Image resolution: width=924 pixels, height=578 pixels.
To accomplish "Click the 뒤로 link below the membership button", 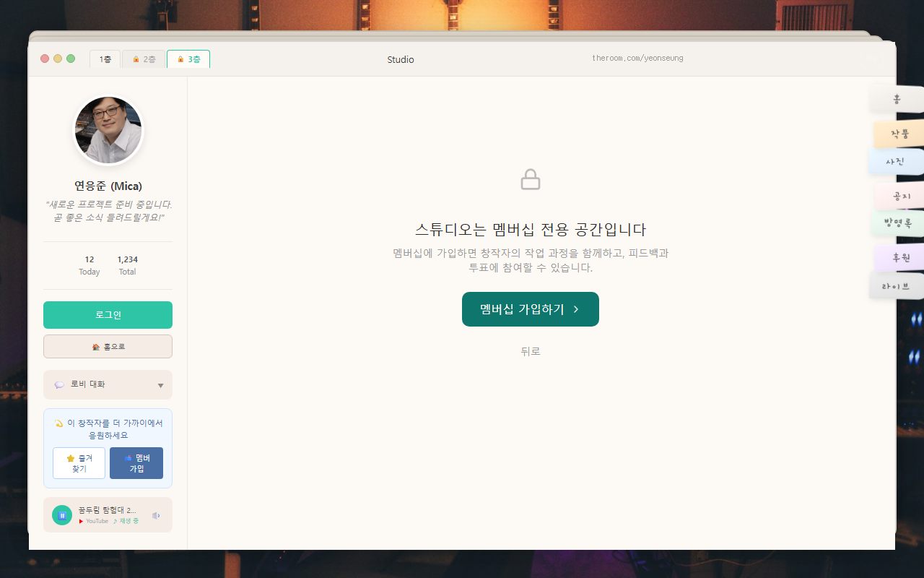I will coord(531,351).
